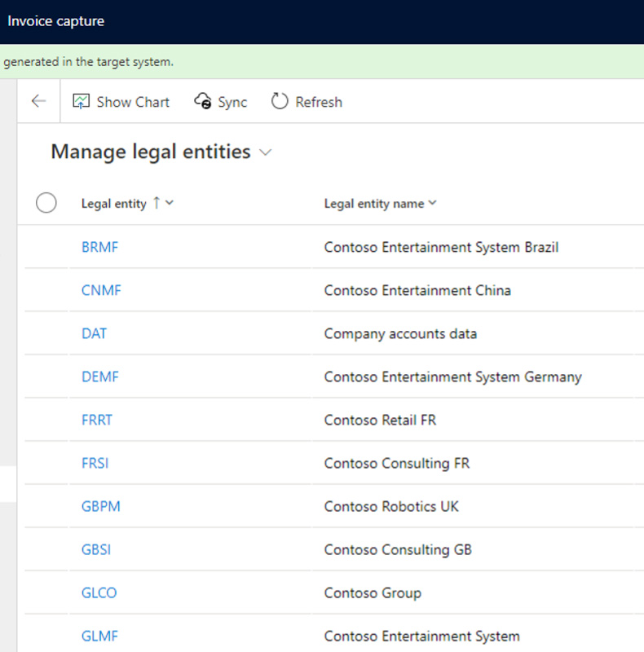
Task: Open the BRMF legal entity link
Action: click(99, 247)
